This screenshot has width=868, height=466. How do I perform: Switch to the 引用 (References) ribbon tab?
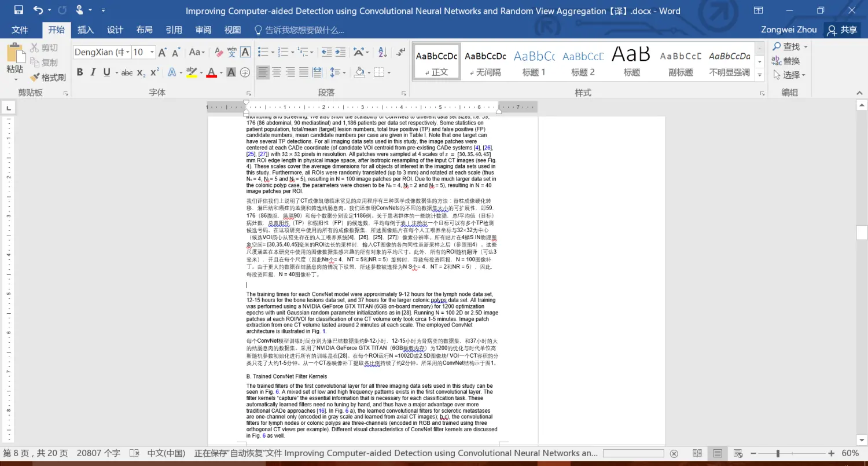(174, 30)
